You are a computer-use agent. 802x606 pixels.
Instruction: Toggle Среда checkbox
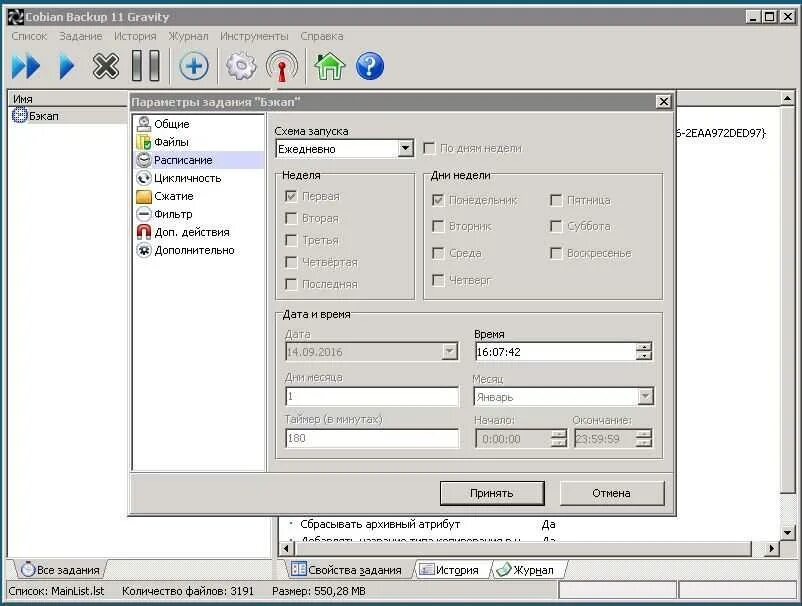[438, 253]
